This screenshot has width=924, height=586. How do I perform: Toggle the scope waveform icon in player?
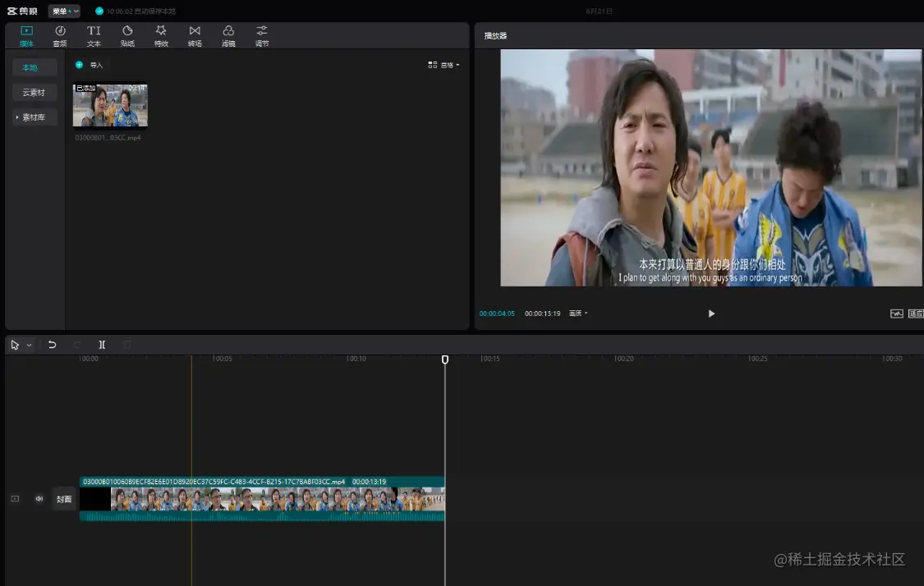(896, 314)
